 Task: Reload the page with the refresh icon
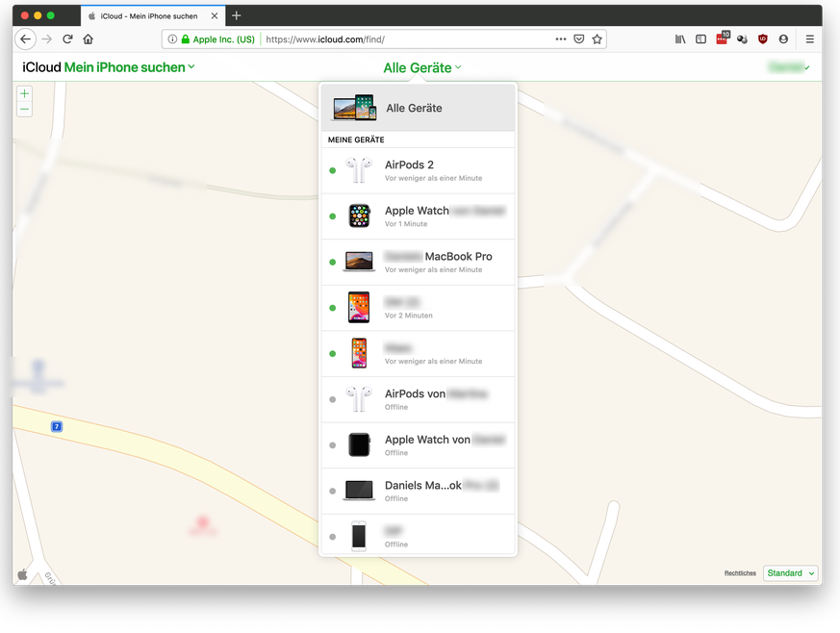pos(67,39)
